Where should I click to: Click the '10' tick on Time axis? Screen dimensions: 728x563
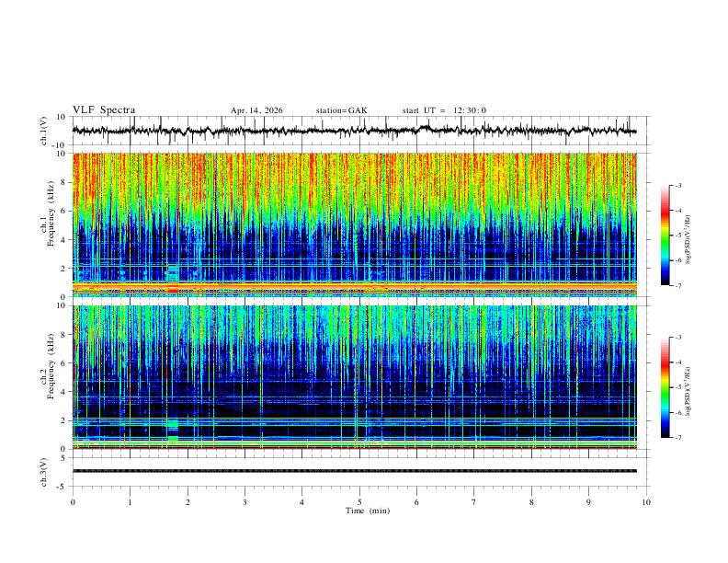click(646, 502)
